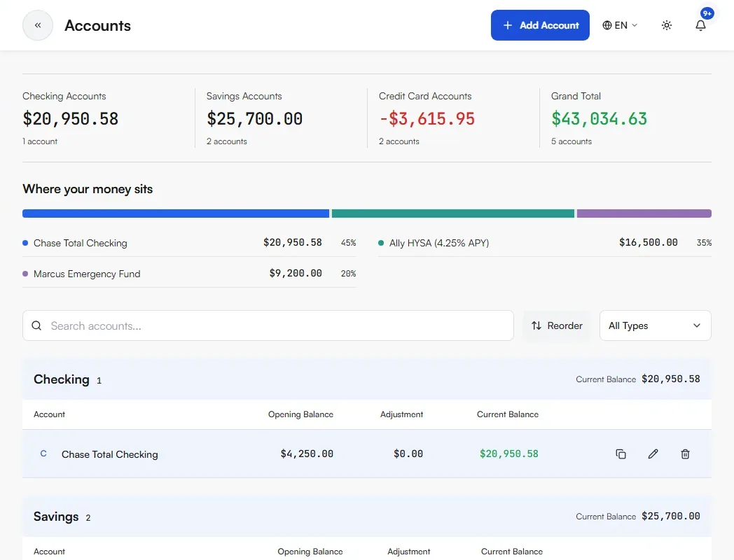The width and height of the screenshot is (734, 560).
Task: Click adjustment $0.00 cell
Action: 408,454
